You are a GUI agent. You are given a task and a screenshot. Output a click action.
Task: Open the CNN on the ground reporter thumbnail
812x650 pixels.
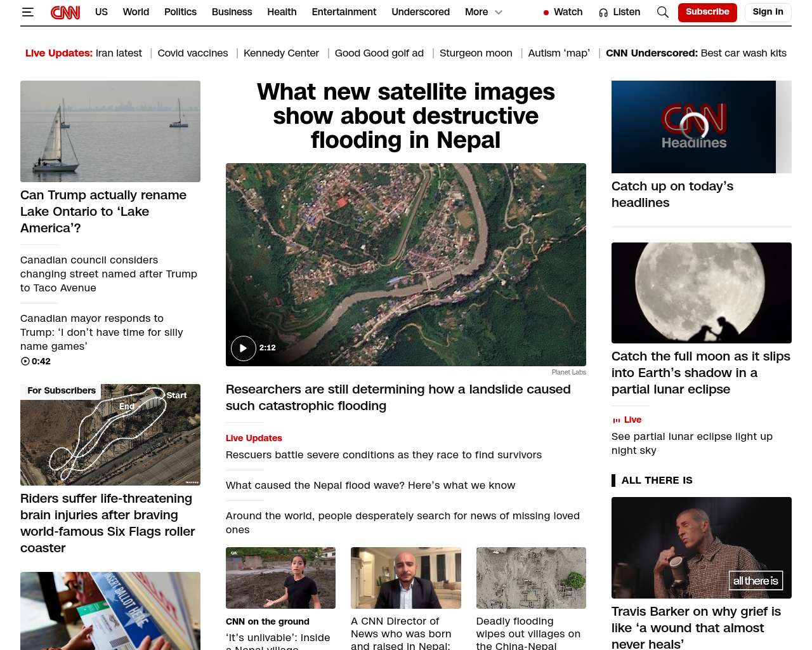[x=280, y=578]
